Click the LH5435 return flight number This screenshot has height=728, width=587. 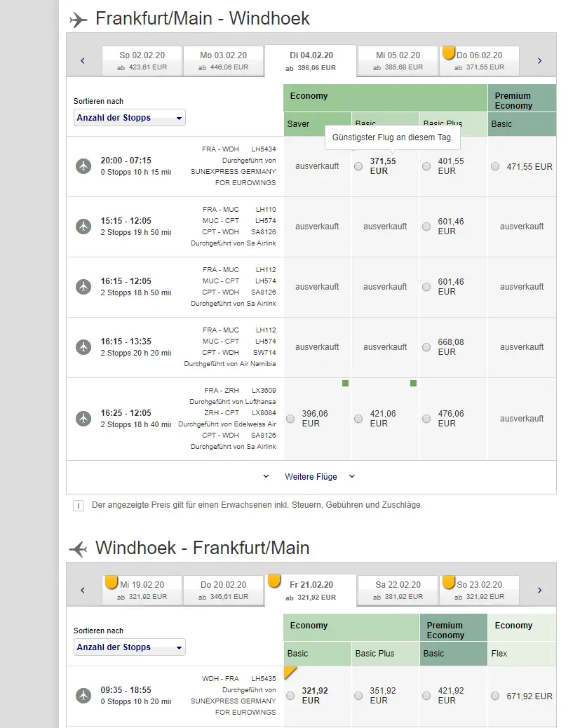[263, 679]
